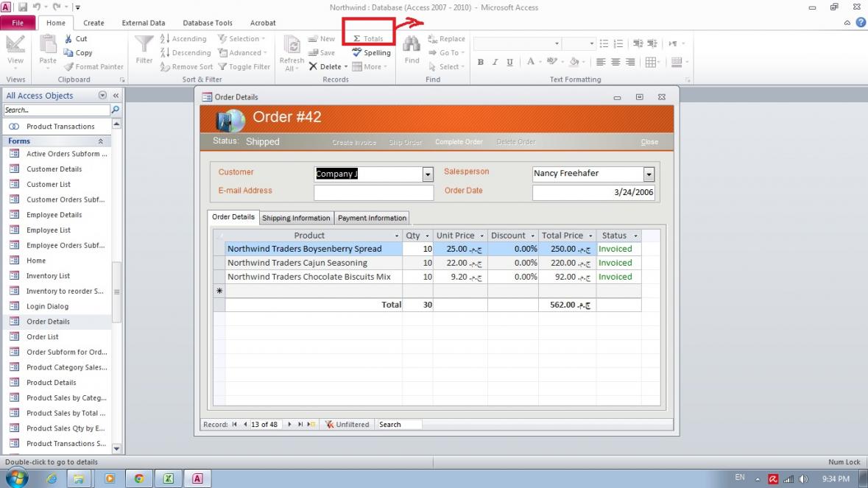Screen dimensions: 868x488
Task: Toggle Underline formatting
Action: pyautogui.click(x=510, y=62)
